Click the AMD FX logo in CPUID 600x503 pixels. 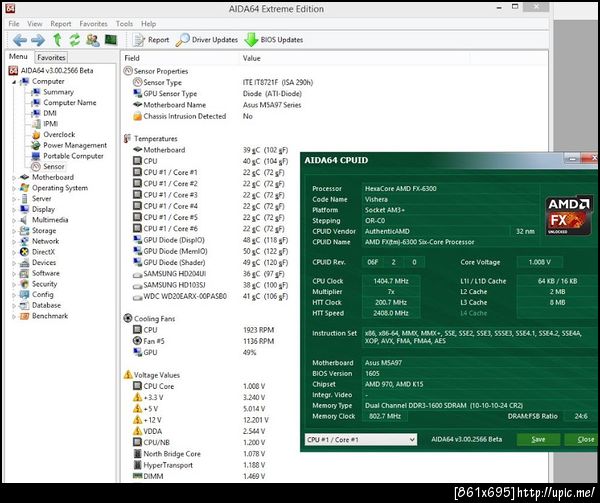point(568,215)
